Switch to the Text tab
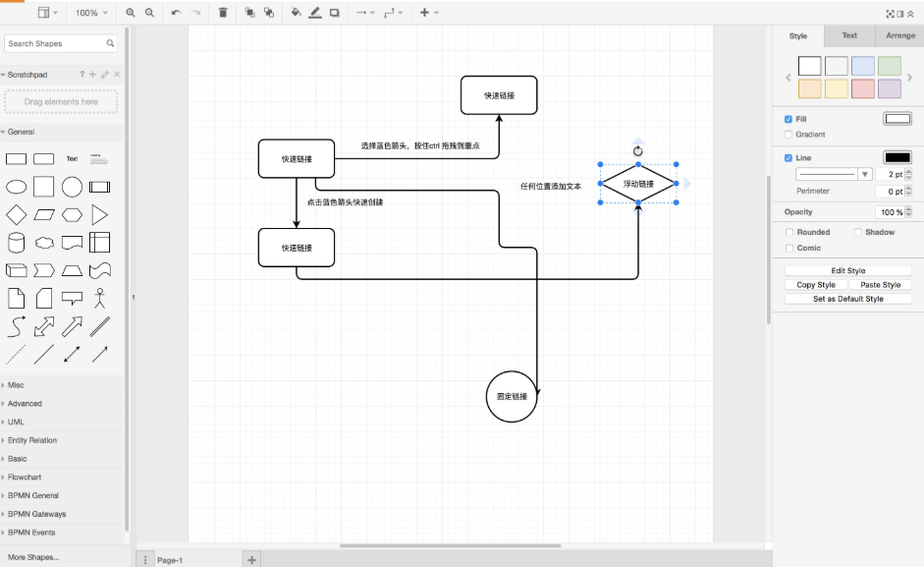 pos(847,36)
